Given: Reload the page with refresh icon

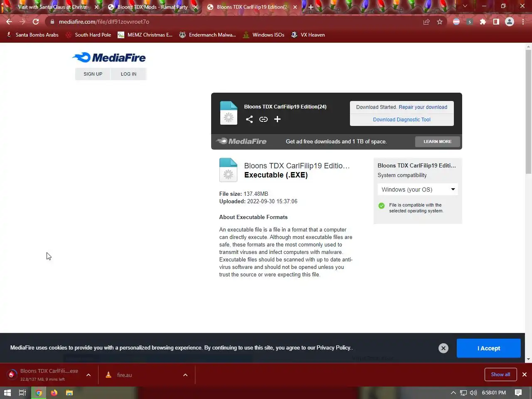Looking at the screenshot, I should [x=36, y=22].
